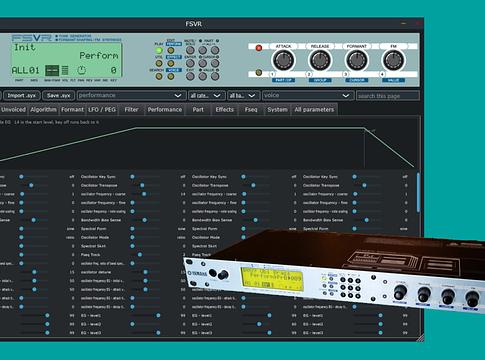
Task: Toggle the red LED knob-mode button
Action: pos(259,48)
